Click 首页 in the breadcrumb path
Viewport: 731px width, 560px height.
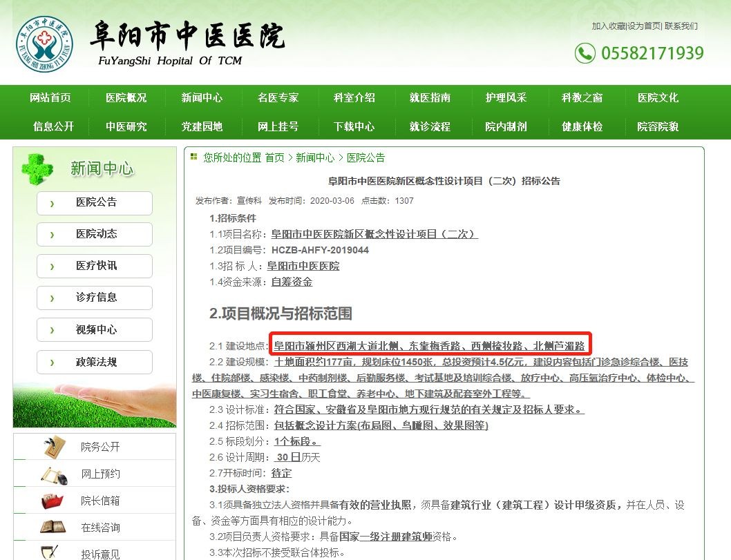(x=274, y=158)
